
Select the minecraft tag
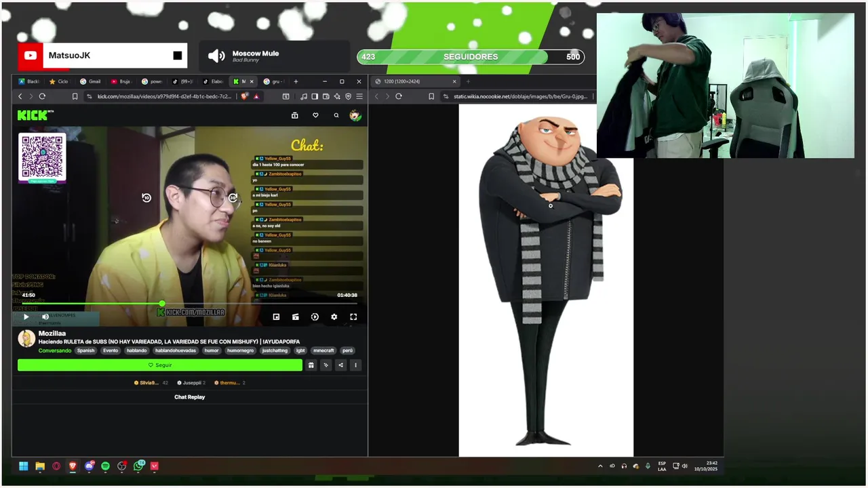(x=323, y=350)
